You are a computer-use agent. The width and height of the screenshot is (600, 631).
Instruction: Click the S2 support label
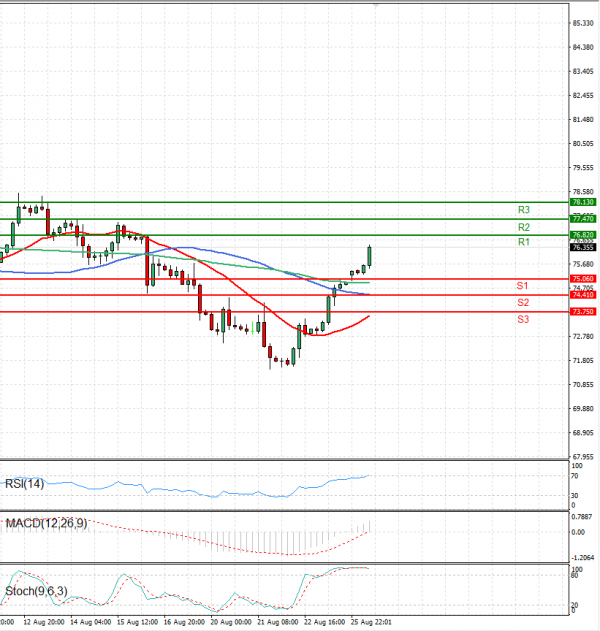[523, 303]
